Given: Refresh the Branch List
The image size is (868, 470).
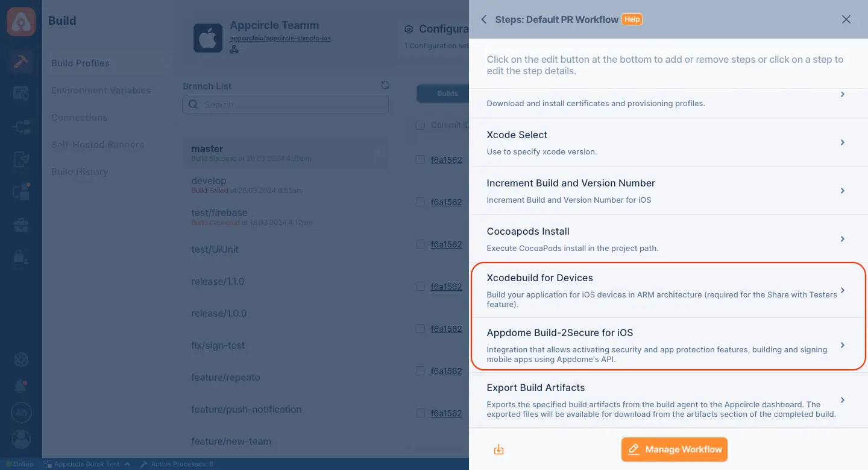Looking at the screenshot, I should coord(385,86).
